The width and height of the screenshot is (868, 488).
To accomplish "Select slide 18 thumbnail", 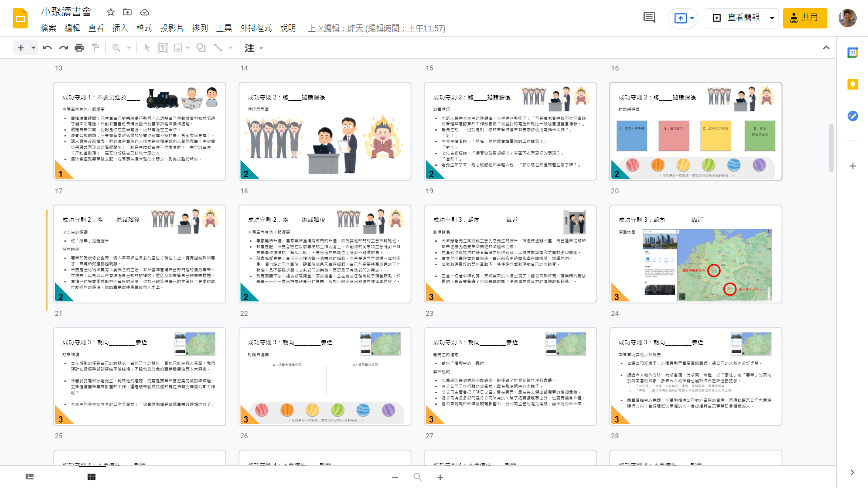I will click(x=325, y=253).
